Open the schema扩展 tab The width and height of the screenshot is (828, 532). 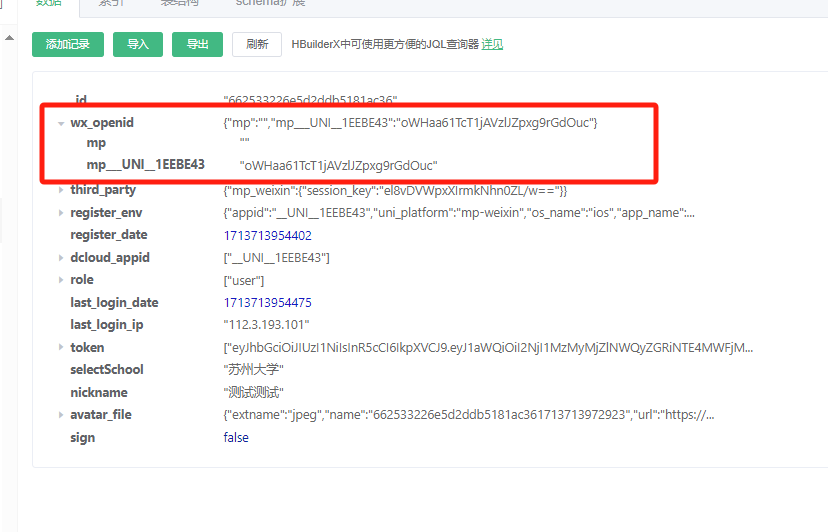pos(270,3)
